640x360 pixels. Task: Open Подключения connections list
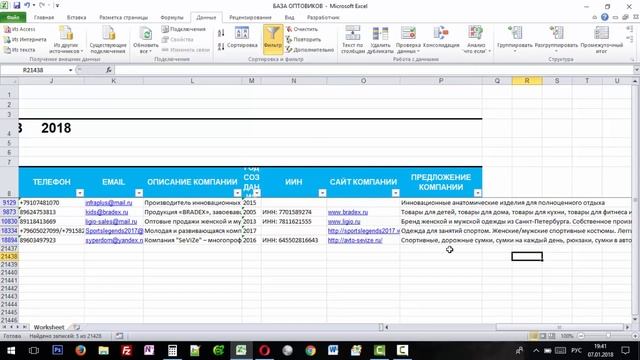(183, 29)
